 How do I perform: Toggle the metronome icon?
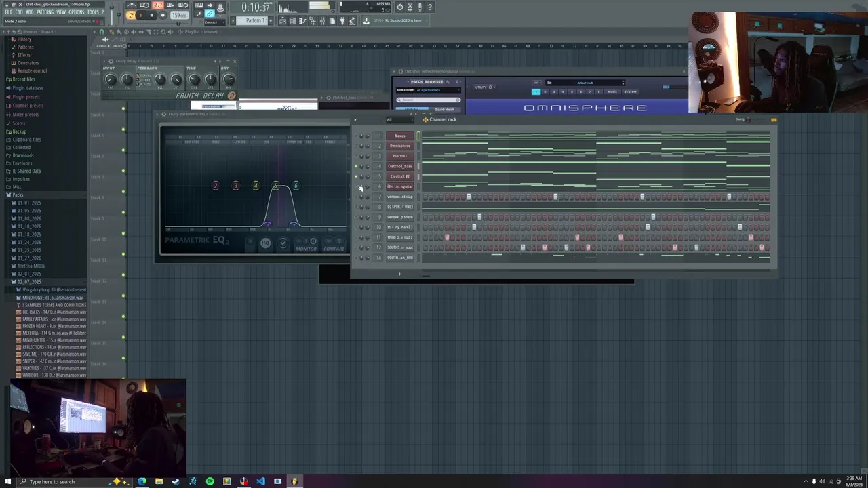[132, 5]
